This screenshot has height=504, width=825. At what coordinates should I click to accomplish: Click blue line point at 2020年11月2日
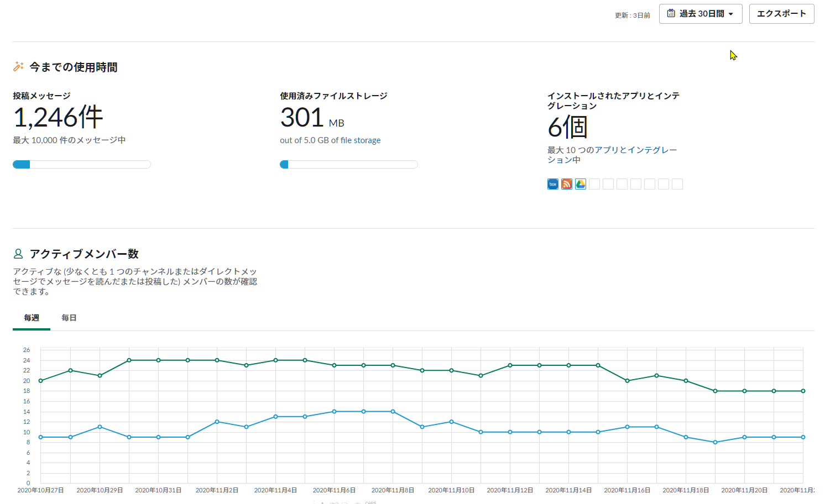217,422
